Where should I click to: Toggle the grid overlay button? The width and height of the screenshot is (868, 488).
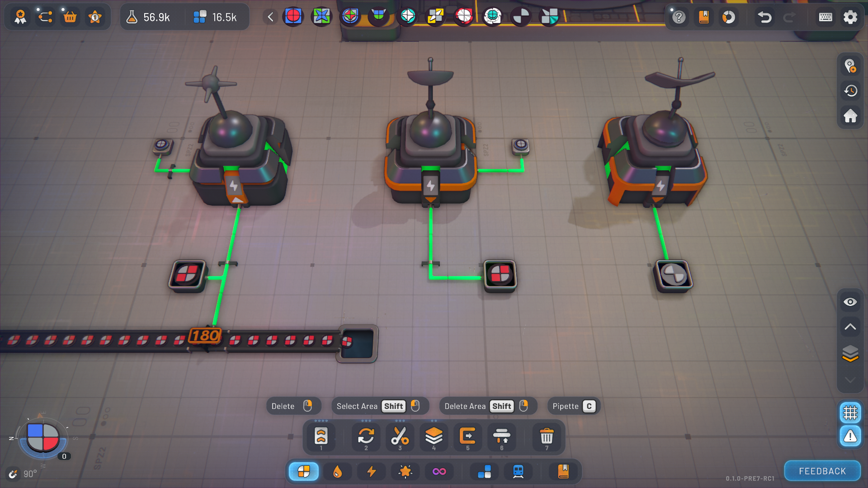pos(850,413)
